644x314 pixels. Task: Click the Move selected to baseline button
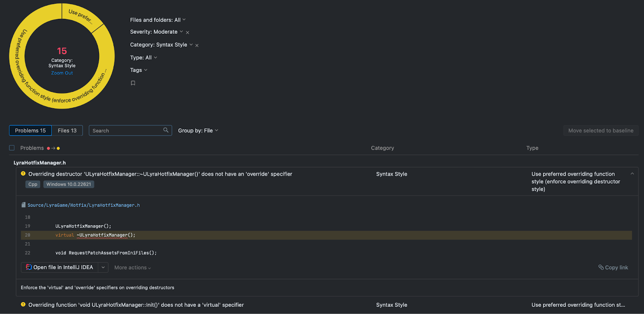pyautogui.click(x=601, y=130)
